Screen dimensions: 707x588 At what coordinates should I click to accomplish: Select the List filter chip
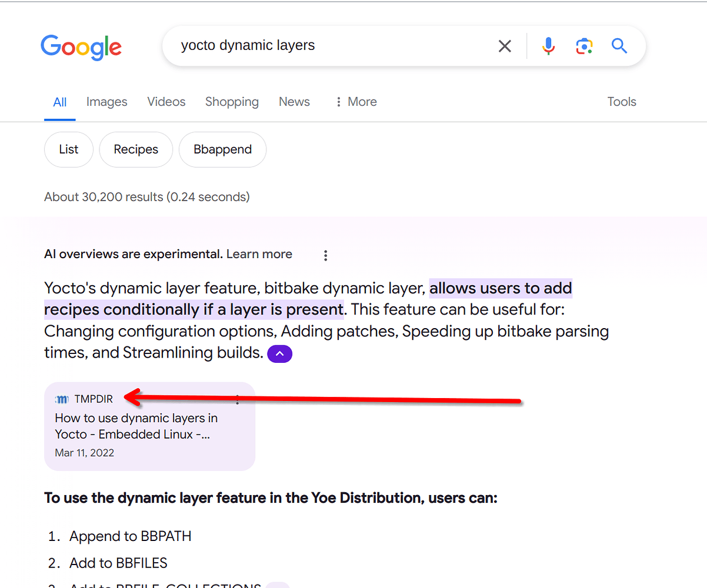(68, 149)
